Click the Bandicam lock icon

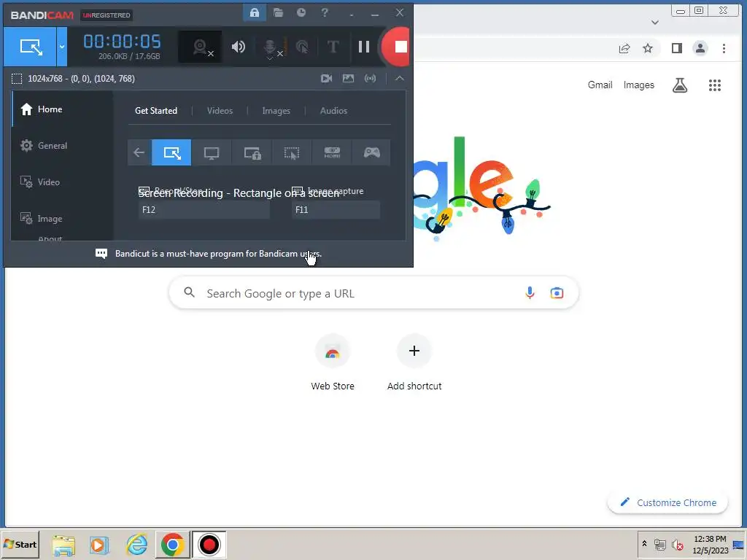[255, 13]
